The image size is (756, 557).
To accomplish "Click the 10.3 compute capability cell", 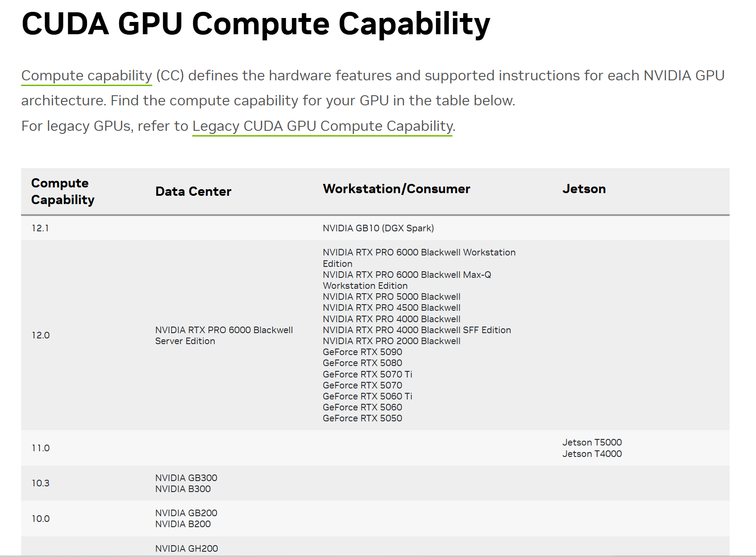I will click(x=41, y=483).
